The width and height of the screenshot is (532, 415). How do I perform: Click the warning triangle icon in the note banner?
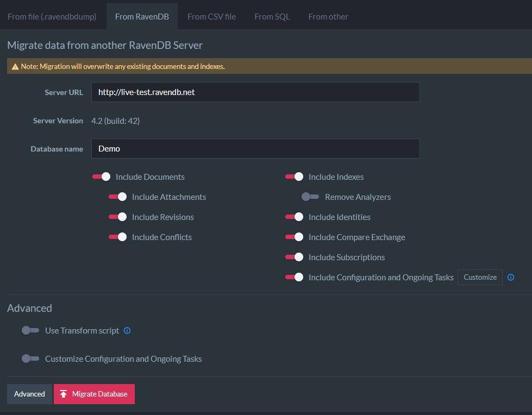[15, 66]
